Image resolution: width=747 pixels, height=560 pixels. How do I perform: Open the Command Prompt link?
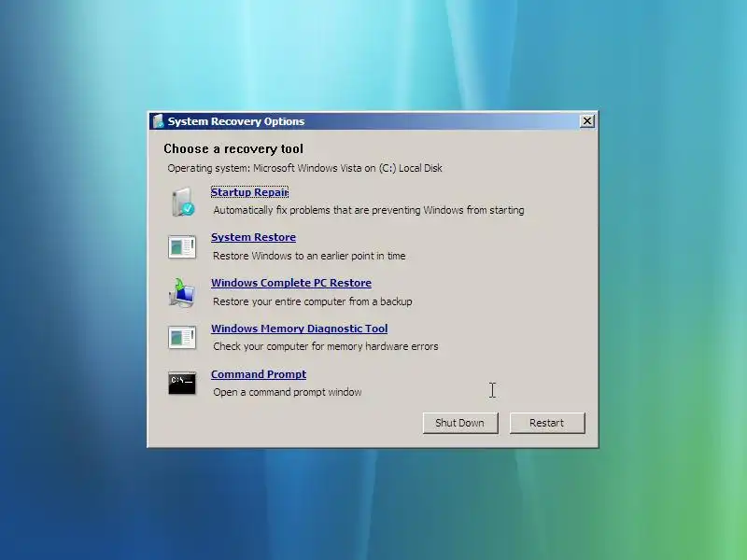259,374
